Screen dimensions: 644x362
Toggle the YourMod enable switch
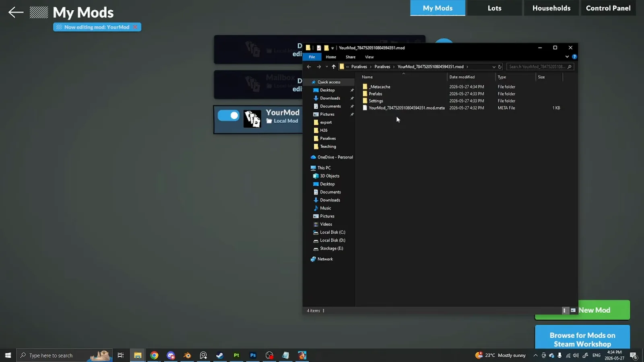coord(229,116)
